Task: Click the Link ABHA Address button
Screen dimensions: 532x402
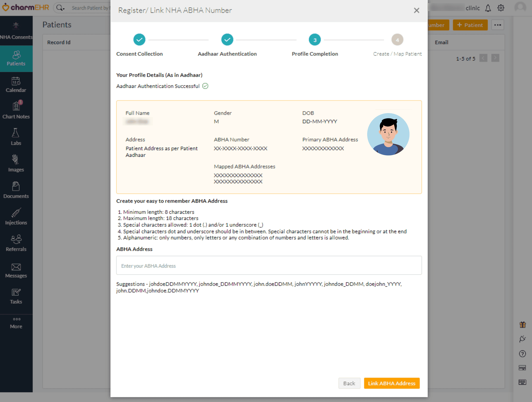Action: [391, 383]
